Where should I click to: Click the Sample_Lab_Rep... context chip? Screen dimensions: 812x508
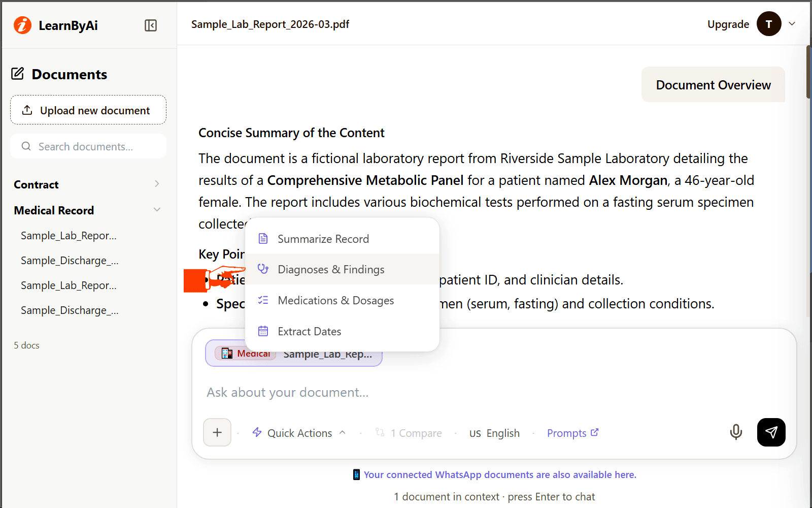tap(294, 354)
